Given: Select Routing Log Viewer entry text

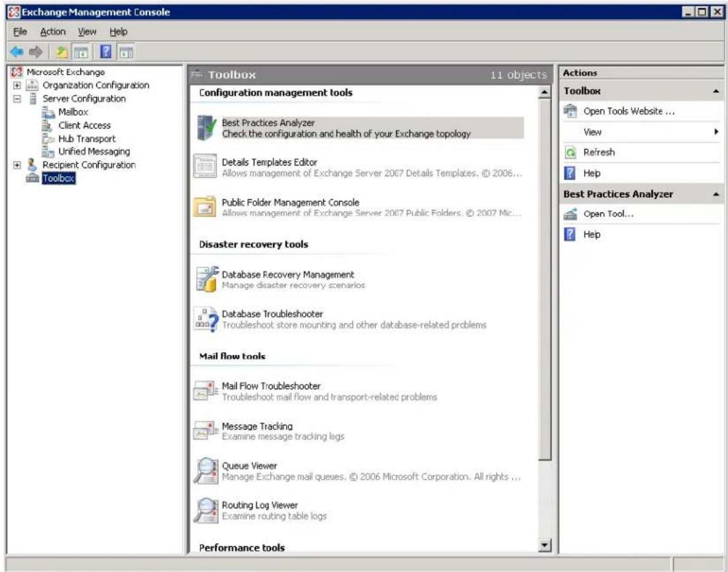Looking at the screenshot, I should 260,505.
